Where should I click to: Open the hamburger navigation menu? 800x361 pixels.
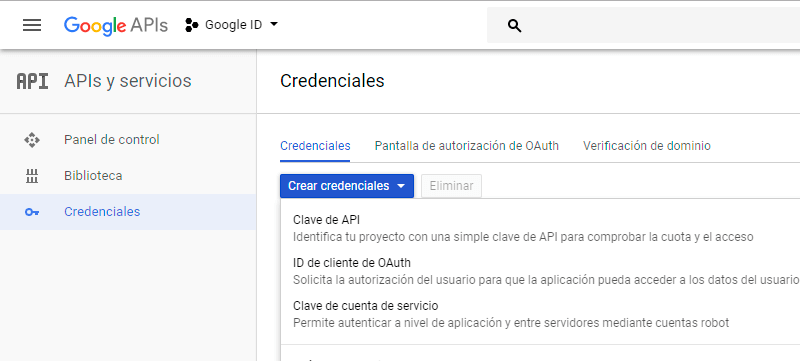pos(32,25)
